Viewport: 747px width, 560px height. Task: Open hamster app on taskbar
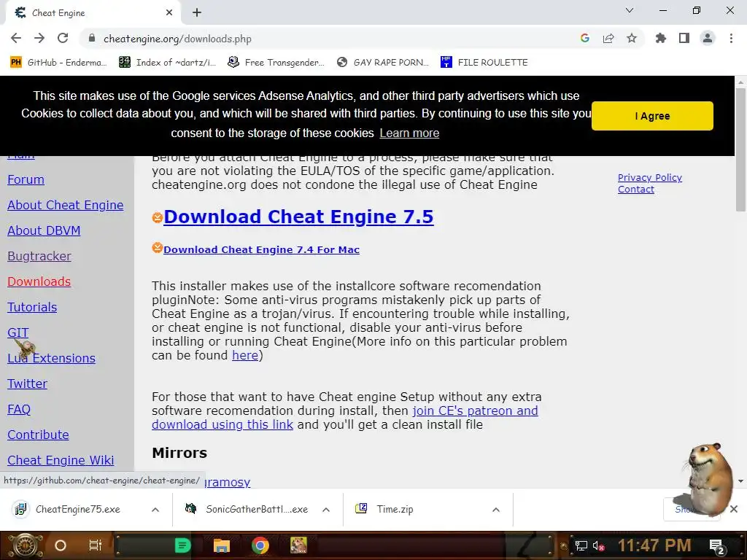[298, 545]
